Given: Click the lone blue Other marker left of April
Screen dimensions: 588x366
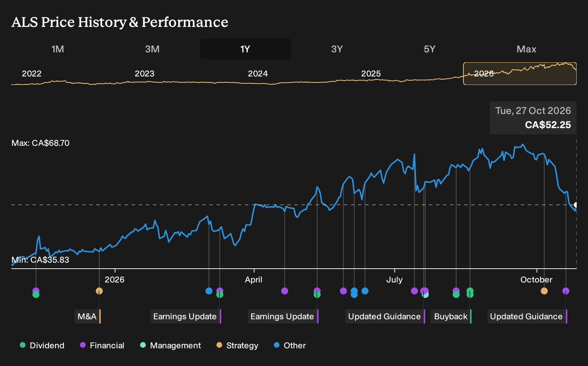Looking at the screenshot, I should [209, 291].
